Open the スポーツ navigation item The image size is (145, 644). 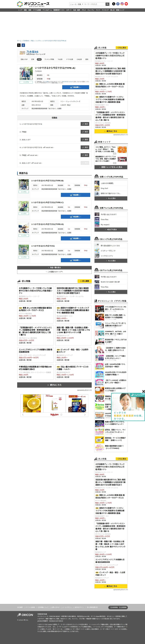[69, 10]
